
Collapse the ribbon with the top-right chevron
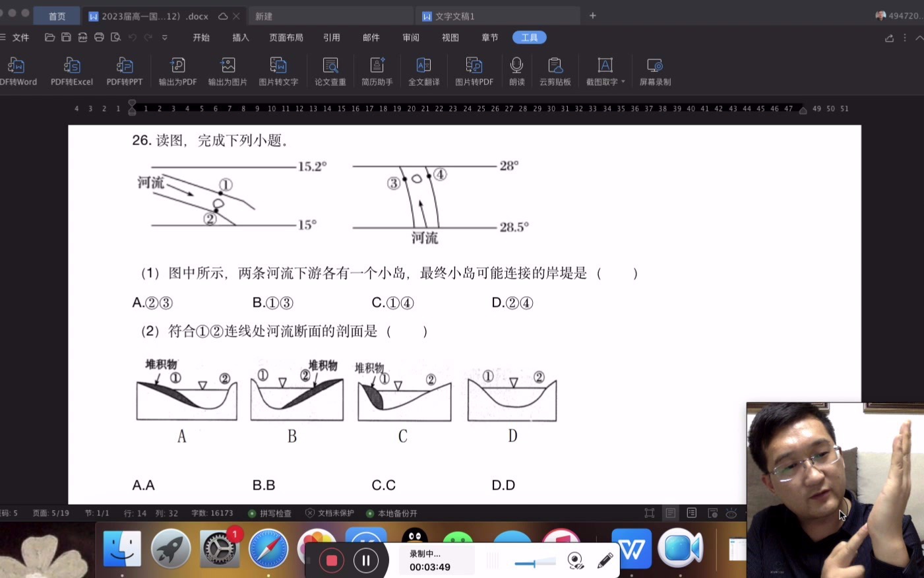point(919,38)
